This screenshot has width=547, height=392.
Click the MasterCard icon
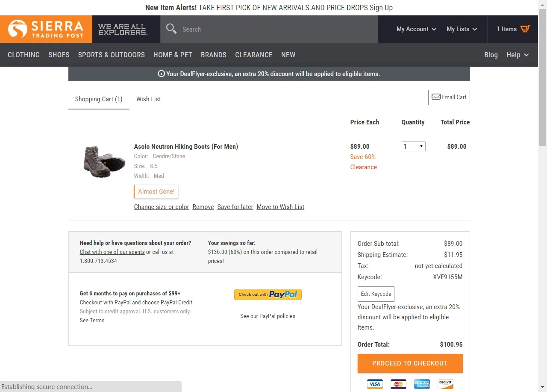click(x=398, y=384)
